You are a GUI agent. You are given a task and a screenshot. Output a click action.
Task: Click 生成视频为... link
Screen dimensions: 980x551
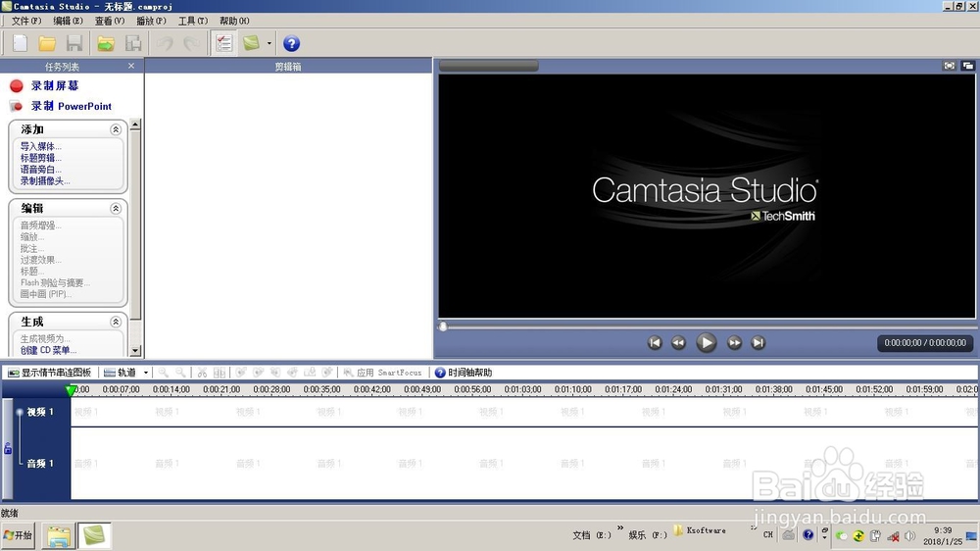click(45, 338)
